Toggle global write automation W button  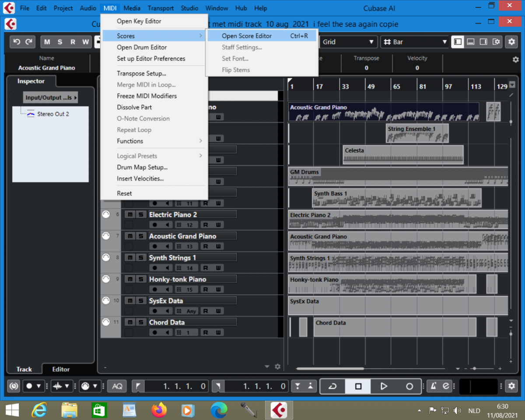point(85,42)
